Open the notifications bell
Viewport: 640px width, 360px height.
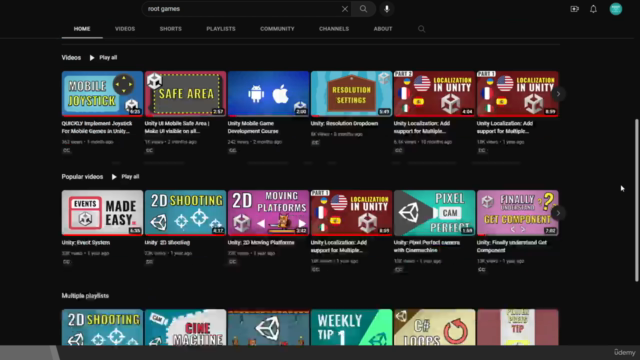click(593, 9)
